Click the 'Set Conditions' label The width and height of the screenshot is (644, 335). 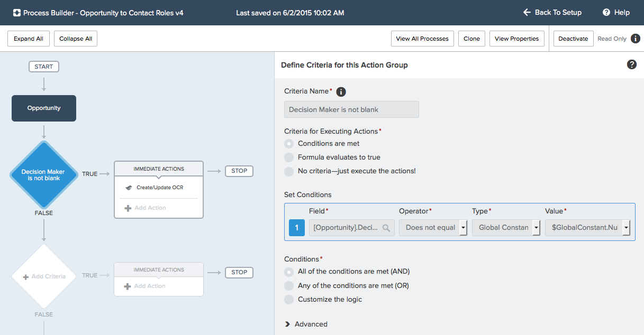tap(308, 194)
